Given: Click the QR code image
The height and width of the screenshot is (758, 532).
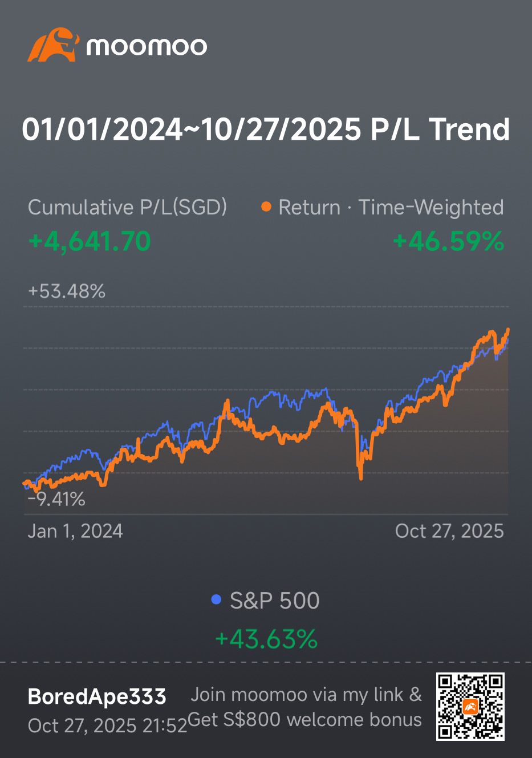Looking at the screenshot, I should (x=470, y=706).
